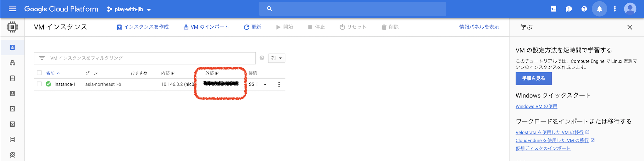The image size is (644, 161).
Task: Select the bottom crossed-out sidebar icon
Action: [12, 155]
